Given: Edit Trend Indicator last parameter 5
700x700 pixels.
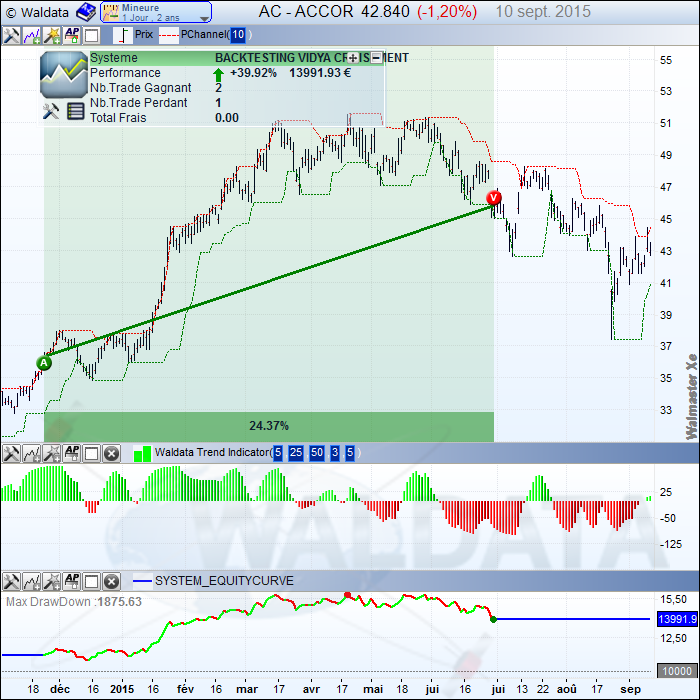Looking at the screenshot, I should [350, 453].
